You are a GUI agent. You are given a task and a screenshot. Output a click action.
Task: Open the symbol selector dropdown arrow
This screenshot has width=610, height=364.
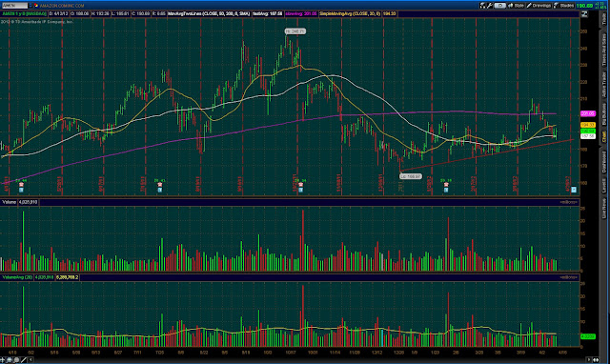point(30,6)
